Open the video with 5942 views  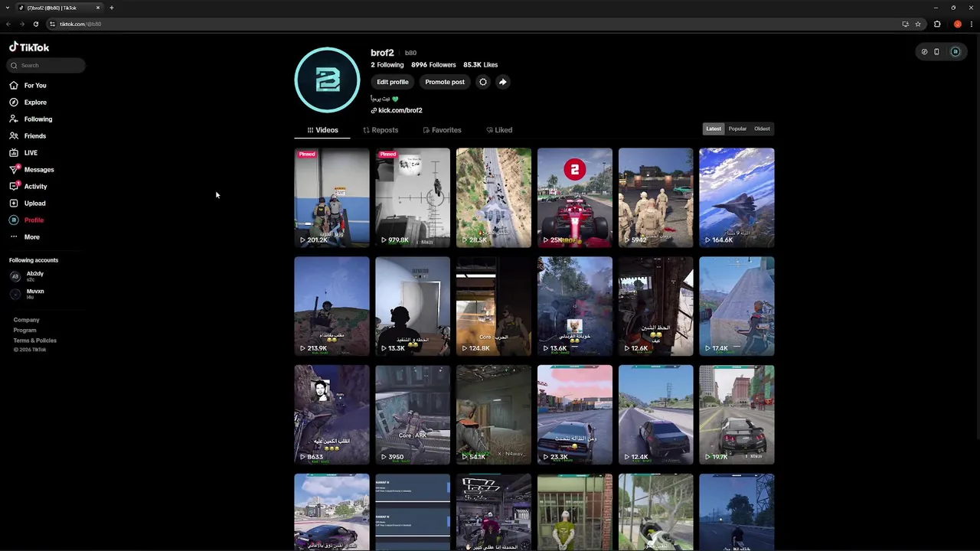[x=656, y=197]
